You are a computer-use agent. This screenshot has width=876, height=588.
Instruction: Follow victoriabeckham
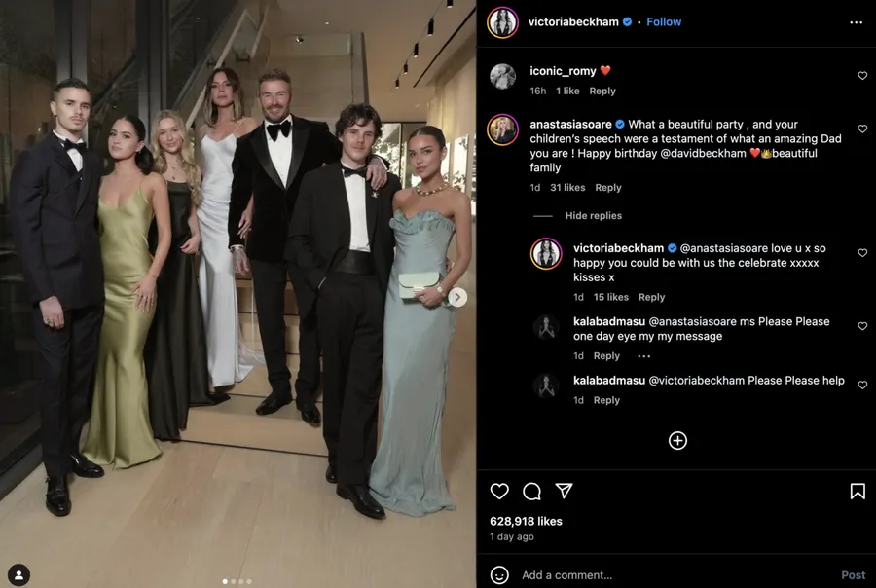tap(664, 22)
